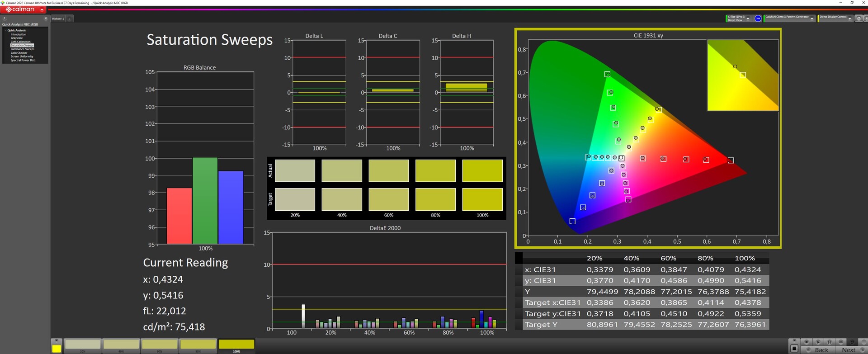Select Luminance Sweeps in workflow list

[x=22, y=49]
